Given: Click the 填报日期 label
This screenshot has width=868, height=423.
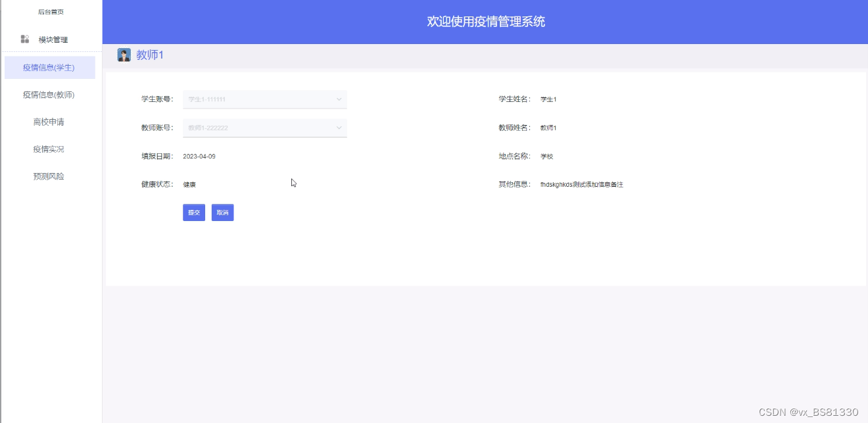Looking at the screenshot, I should click(x=157, y=157).
